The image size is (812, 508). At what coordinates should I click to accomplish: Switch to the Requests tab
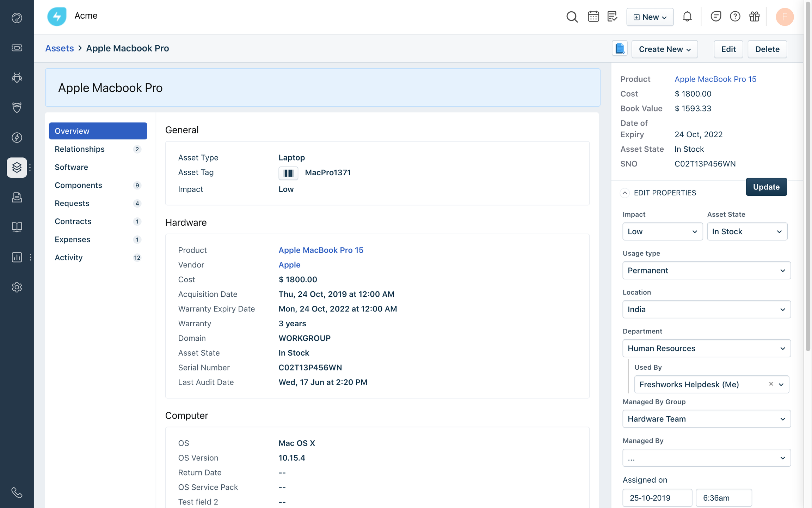tap(98, 203)
